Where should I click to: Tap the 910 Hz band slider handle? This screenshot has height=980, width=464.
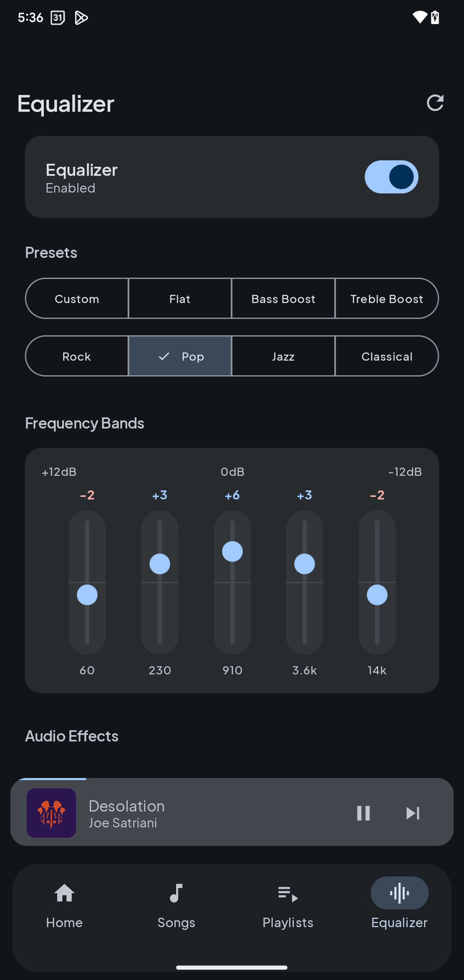tap(232, 551)
